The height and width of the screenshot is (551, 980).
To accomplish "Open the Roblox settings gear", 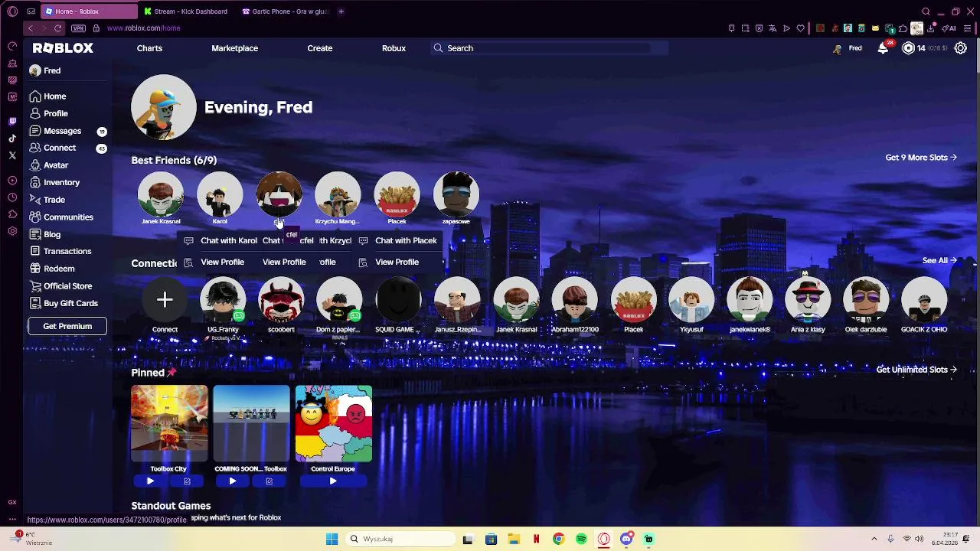I will click(961, 48).
